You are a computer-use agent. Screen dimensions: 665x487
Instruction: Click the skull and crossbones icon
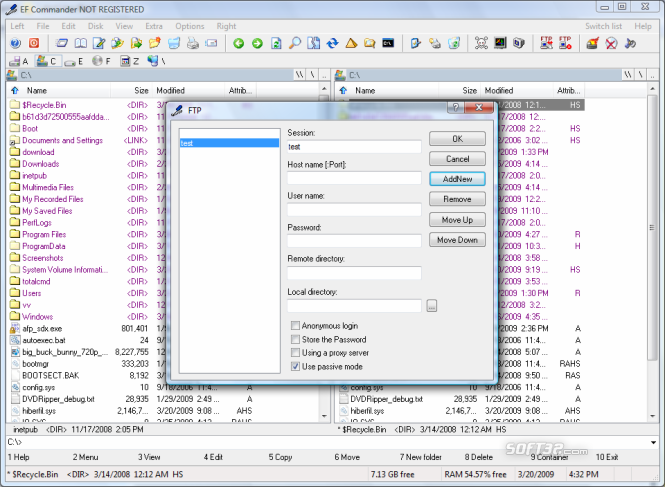(481, 43)
